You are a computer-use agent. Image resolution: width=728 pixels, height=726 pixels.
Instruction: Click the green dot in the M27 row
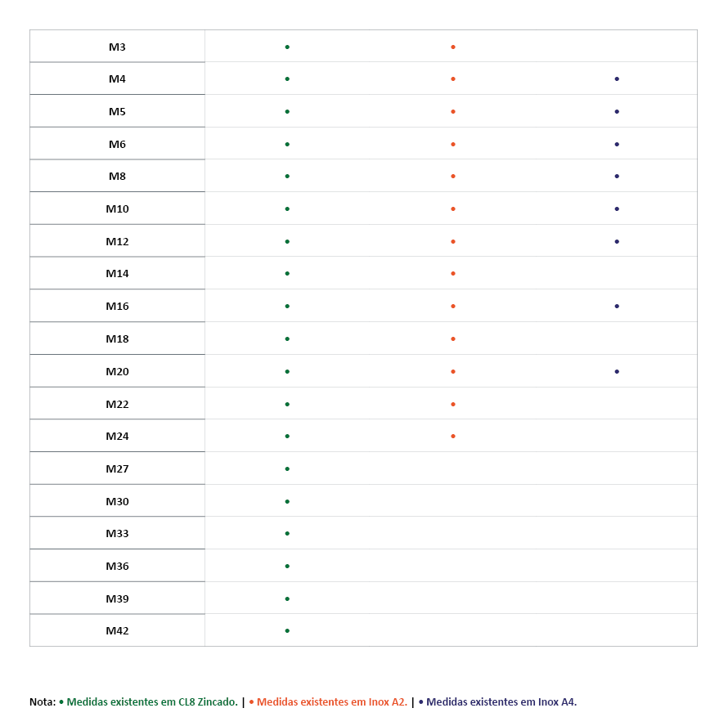click(x=287, y=468)
